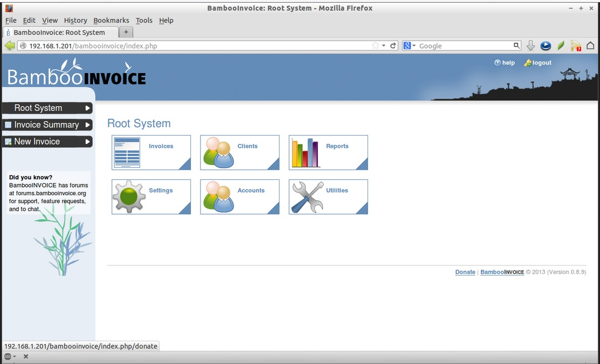Open the Clients people icon

pyautogui.click(x=219, y=153)
